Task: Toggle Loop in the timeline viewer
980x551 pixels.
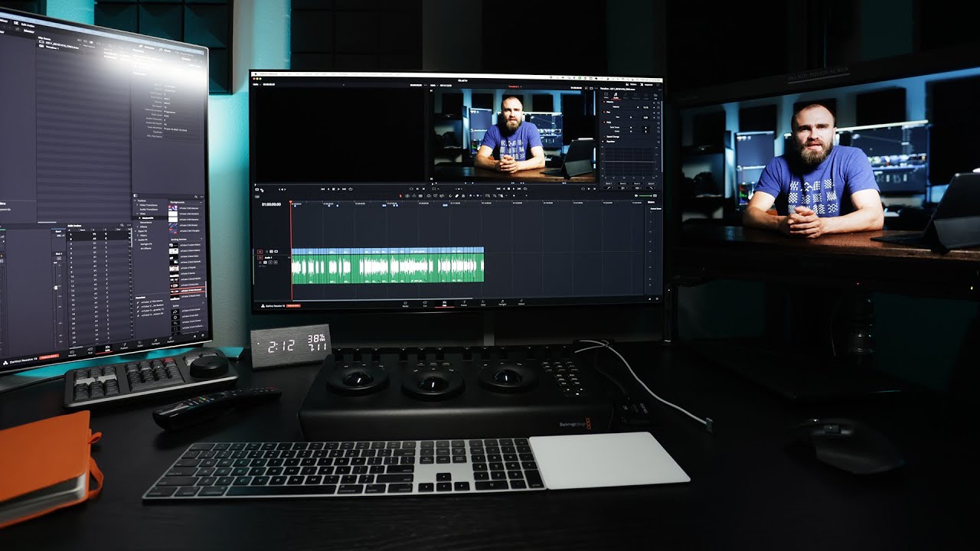Action: 525,189
